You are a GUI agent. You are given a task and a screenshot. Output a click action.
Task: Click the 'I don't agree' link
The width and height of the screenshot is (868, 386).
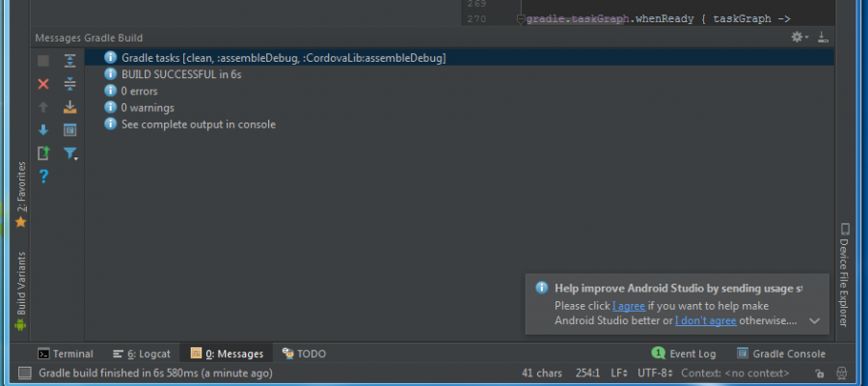[706, 320]
